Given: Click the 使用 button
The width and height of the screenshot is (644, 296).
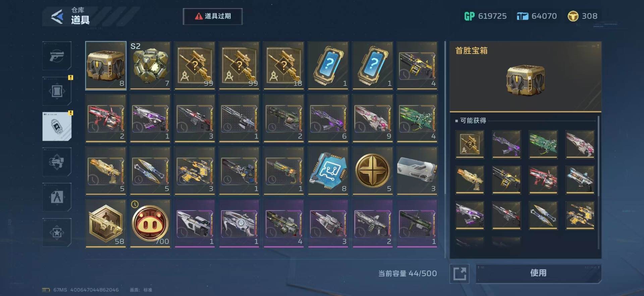Looking at the screenshot, I should tap(538, 273).
